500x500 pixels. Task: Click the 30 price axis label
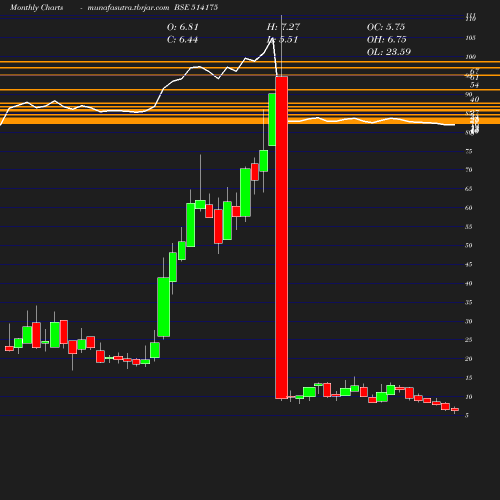click(469, 322)
